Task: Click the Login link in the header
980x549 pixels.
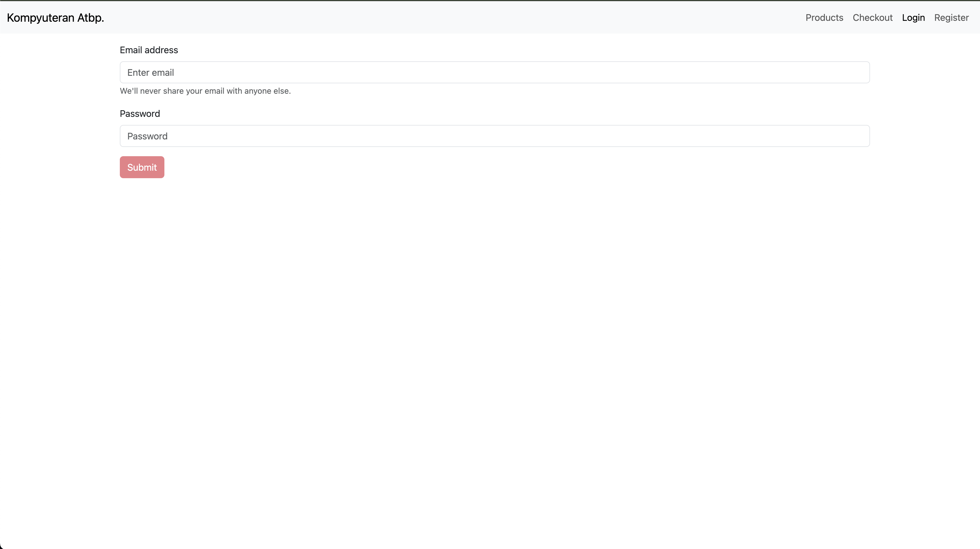Action: click(914, 17)
